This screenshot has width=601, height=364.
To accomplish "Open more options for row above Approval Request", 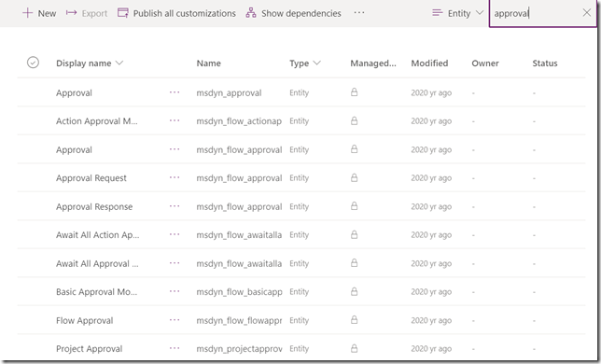I will tap(175, 149).
